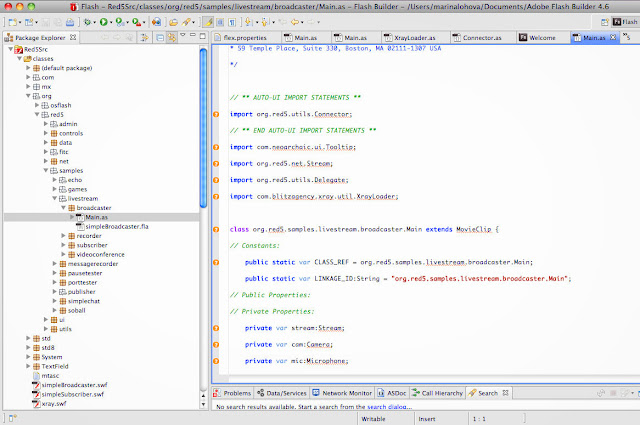Open back navigation history dropdown arrow

pos(302,22)
